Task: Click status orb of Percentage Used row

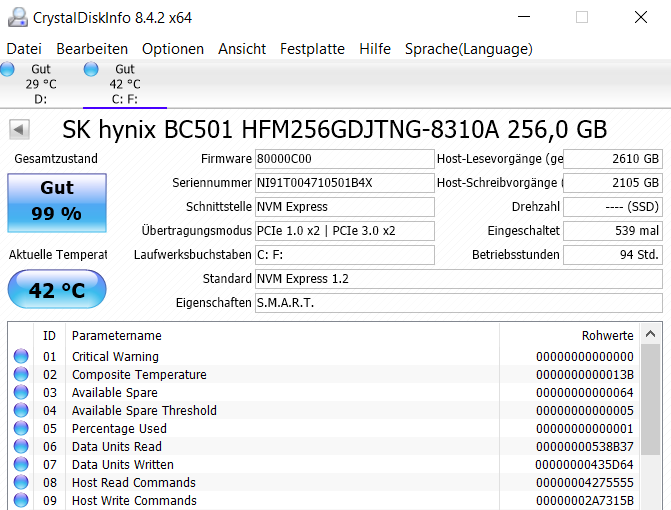Action: pos(21,428)
